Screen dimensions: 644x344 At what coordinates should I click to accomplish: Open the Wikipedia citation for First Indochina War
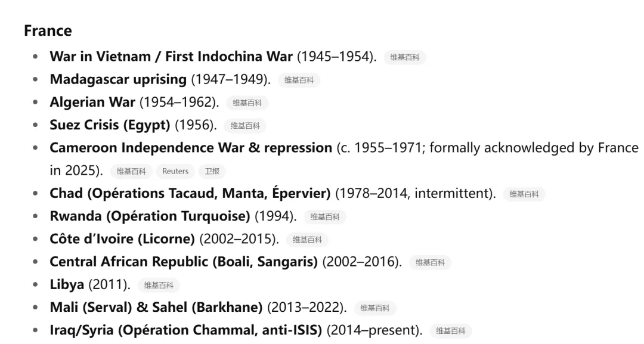coord(405,57)
